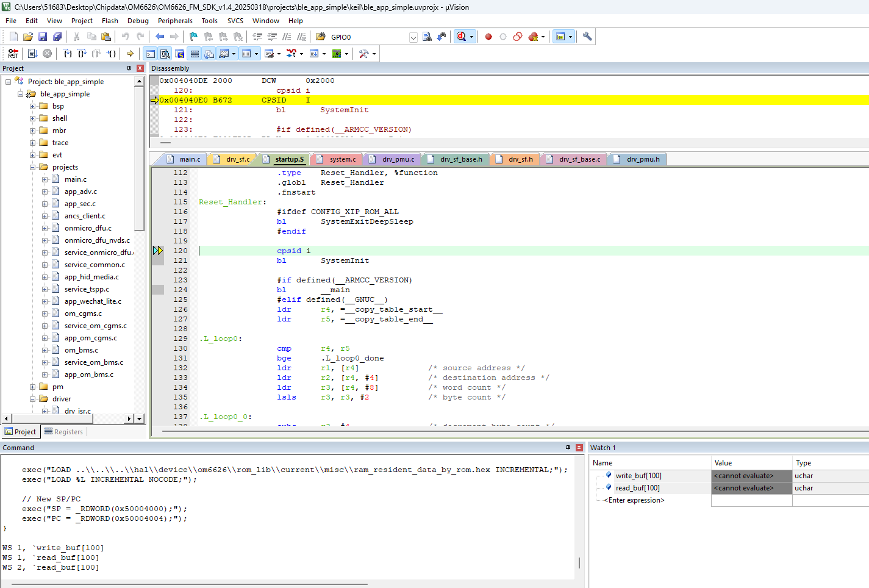Click the Open file icon
Viewport: 869px width, 588px height.
tap(28, 37)
